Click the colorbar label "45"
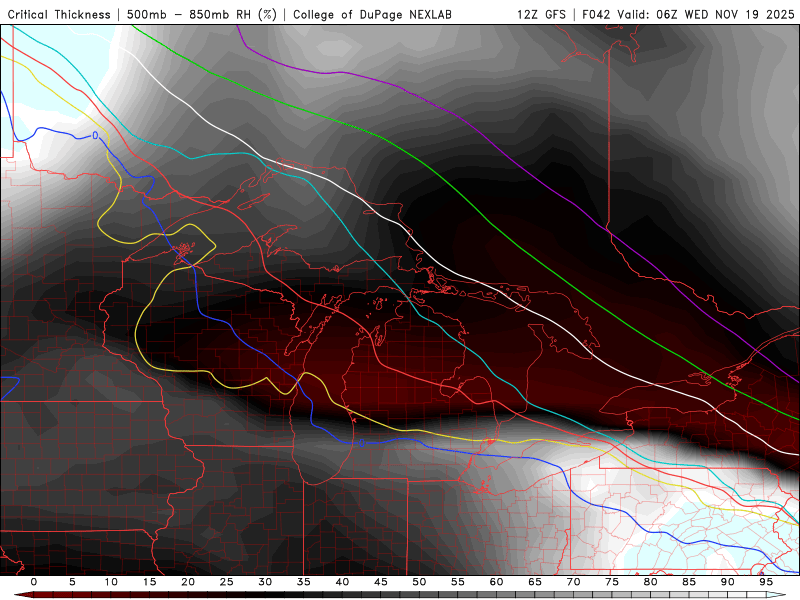Viewport: 800px width, 600px height. [x=380, y=582]
